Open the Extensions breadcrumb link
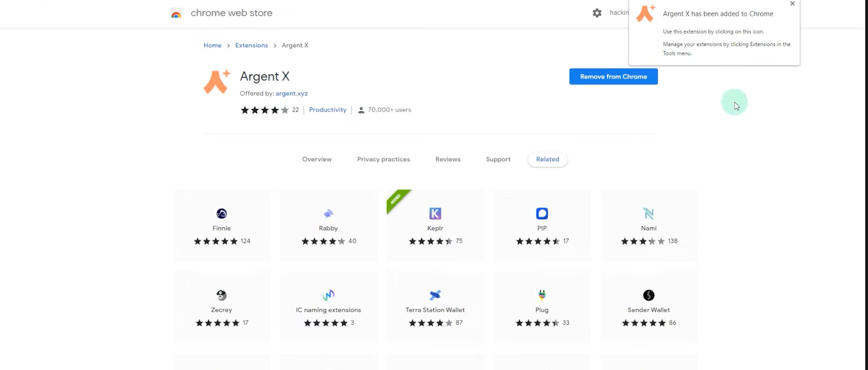Screen dimensions: 868x370 pos(252,46)
